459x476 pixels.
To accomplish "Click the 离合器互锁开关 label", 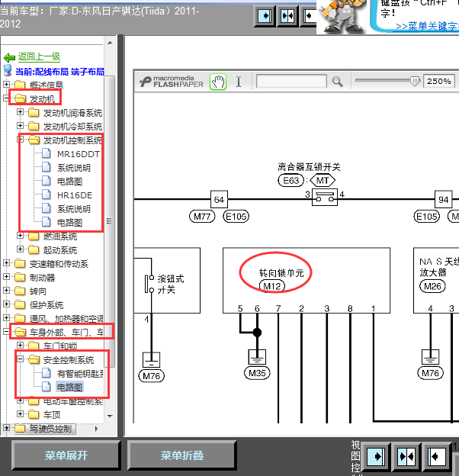I will 309,166.
